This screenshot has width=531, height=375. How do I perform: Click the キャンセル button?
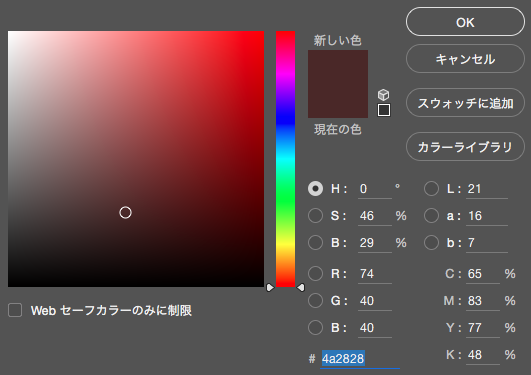(465, 59)
